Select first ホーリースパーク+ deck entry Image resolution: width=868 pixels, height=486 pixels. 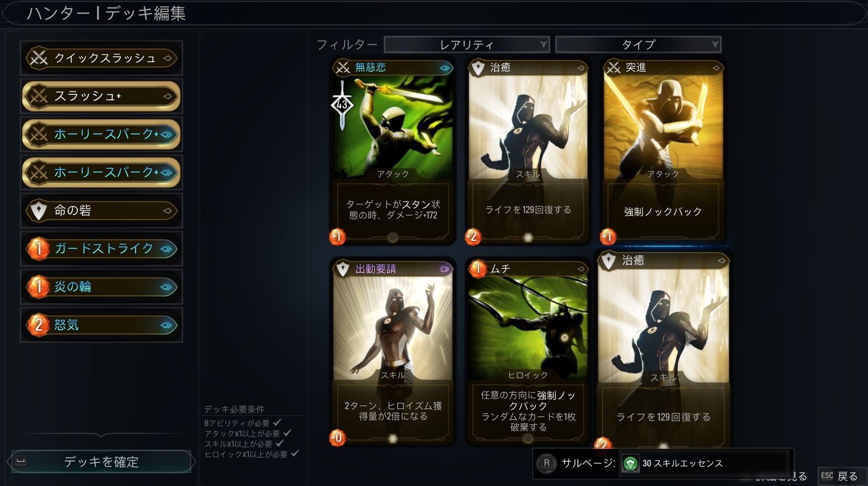101,135
